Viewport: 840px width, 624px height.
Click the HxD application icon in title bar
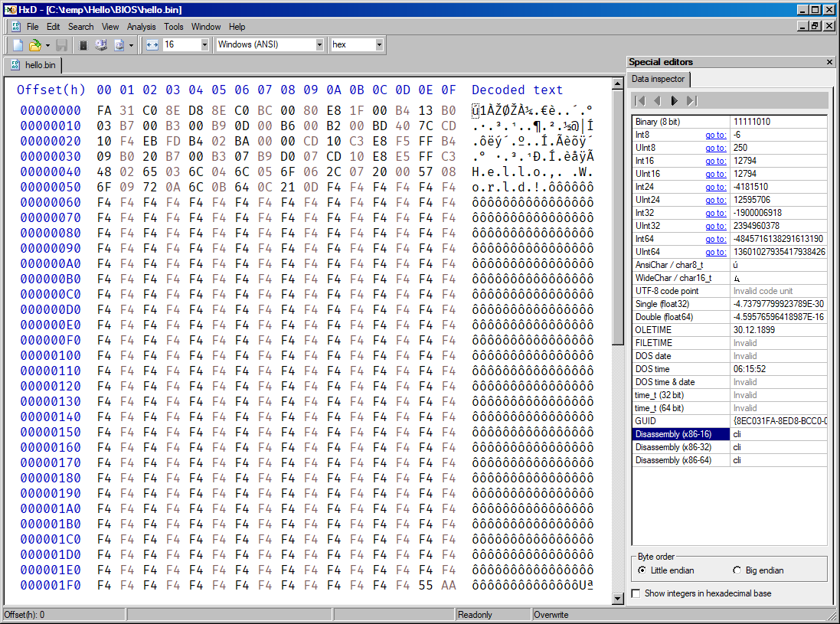[x=11, y=10]
